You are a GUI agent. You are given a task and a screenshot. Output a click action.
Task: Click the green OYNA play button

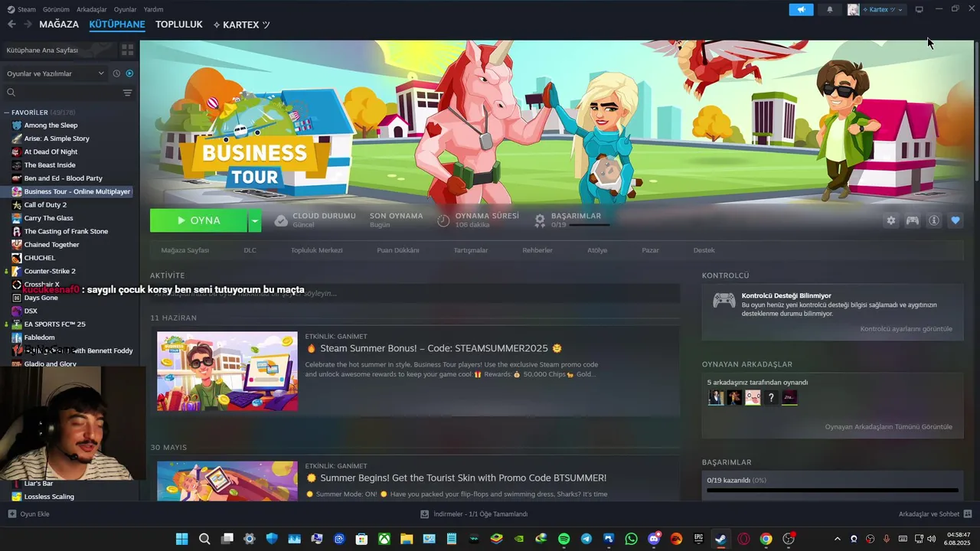coord(198,220)
